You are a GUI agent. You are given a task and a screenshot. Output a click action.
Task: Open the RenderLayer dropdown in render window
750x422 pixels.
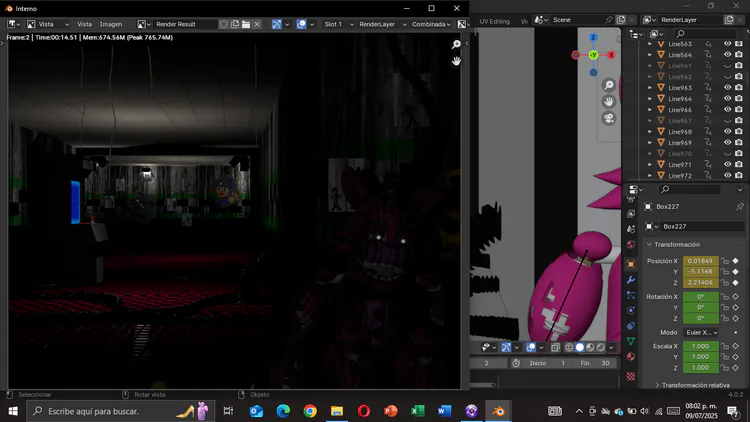[x=383, y=24]
